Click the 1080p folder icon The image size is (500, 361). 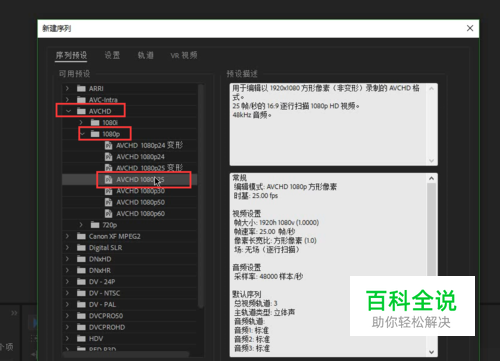[95, 134]
